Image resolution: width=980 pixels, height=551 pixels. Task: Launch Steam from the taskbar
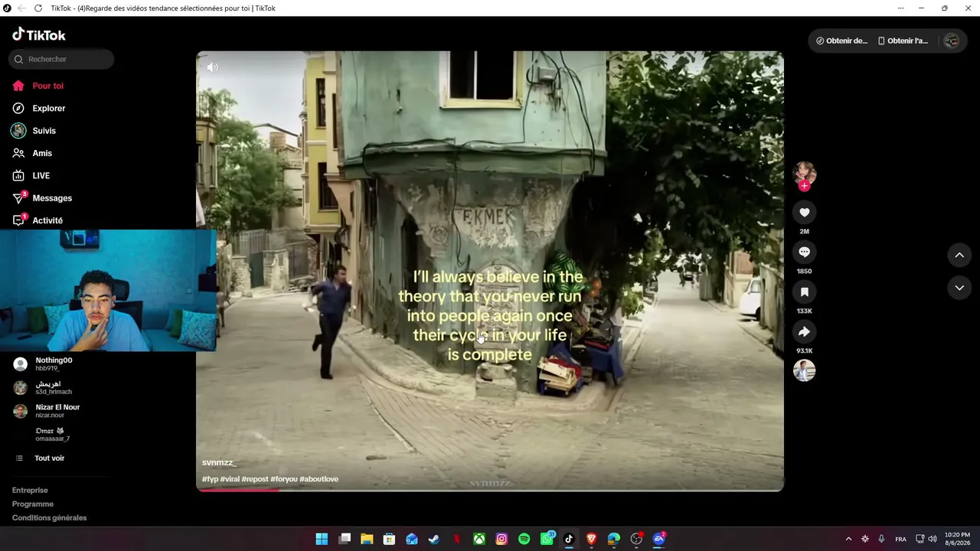click(x=434, y=539)
